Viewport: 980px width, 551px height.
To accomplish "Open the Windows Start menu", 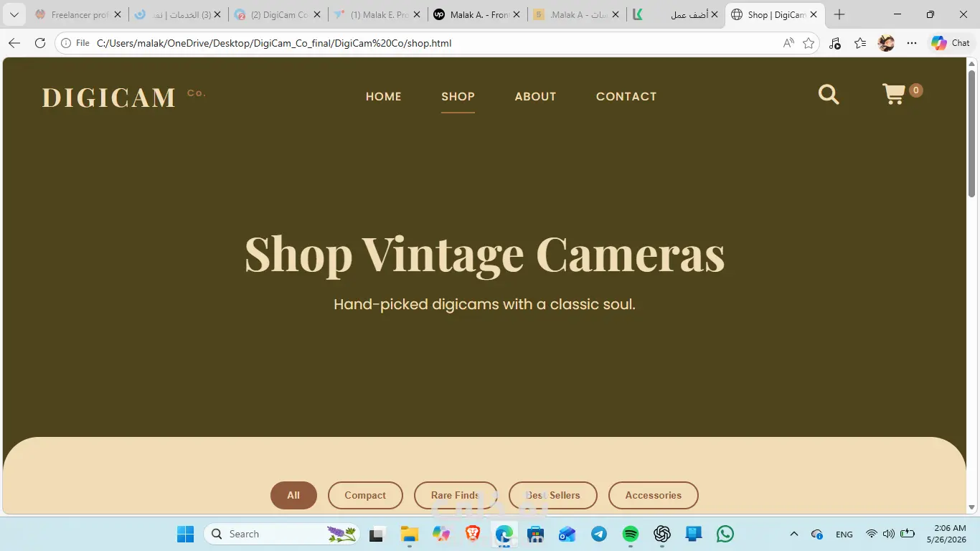I will click(x=185, y=534).
